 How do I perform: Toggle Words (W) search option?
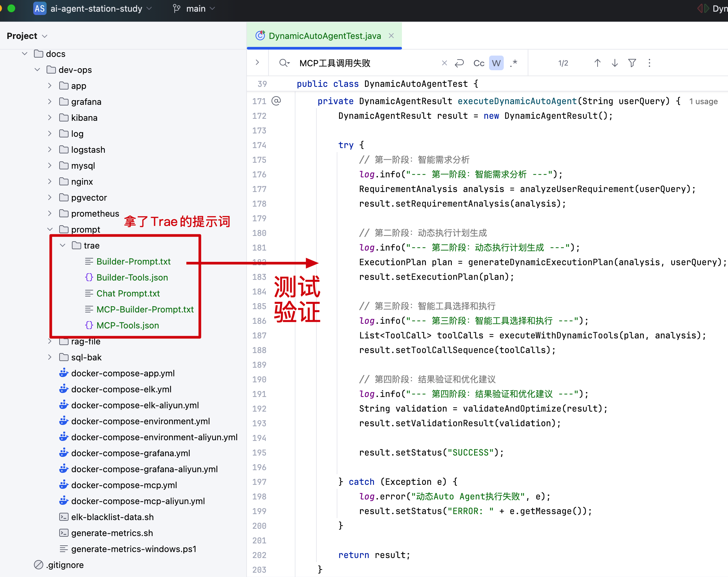[496, 63]
